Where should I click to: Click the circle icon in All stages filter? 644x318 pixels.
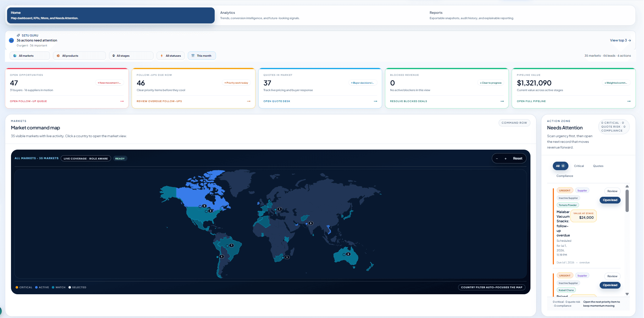click(114, 56)
